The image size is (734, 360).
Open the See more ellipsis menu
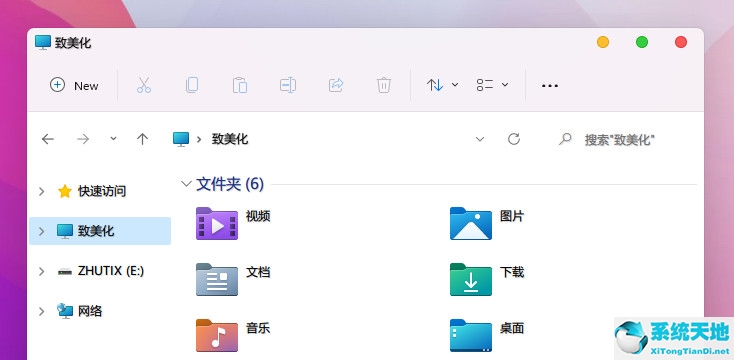click(x=550, y=86)
